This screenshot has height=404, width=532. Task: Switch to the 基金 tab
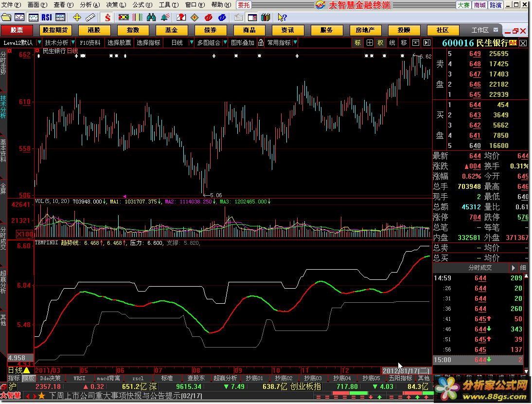171,30
